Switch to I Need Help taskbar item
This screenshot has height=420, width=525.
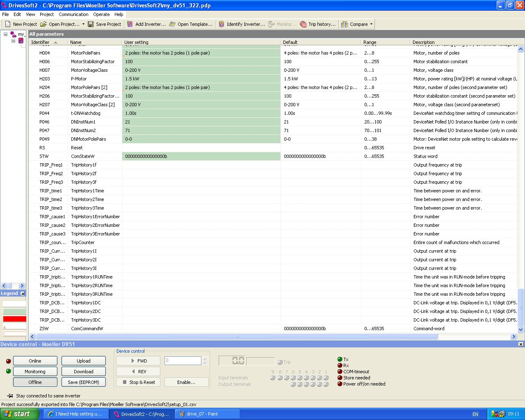pyautogui.click(x=76, y=414)
